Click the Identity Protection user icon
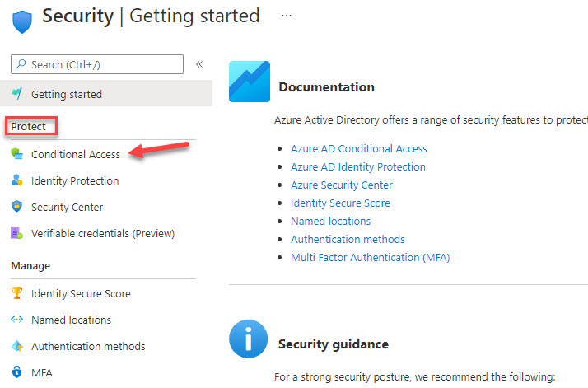This screenshot has width=588, height=388. [16, 180]
